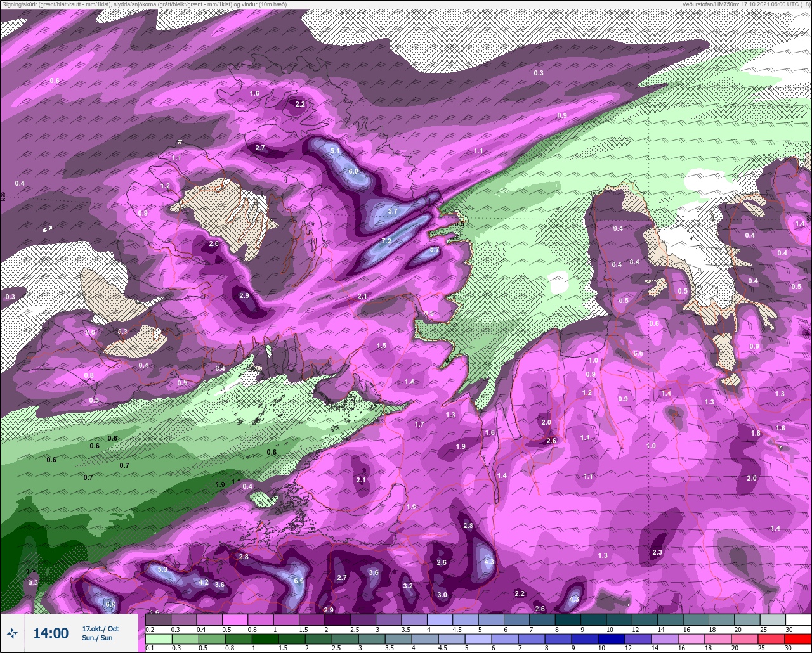
Task: Click the 4.2 precipitation value on map
Action: (x=204, y=583)
